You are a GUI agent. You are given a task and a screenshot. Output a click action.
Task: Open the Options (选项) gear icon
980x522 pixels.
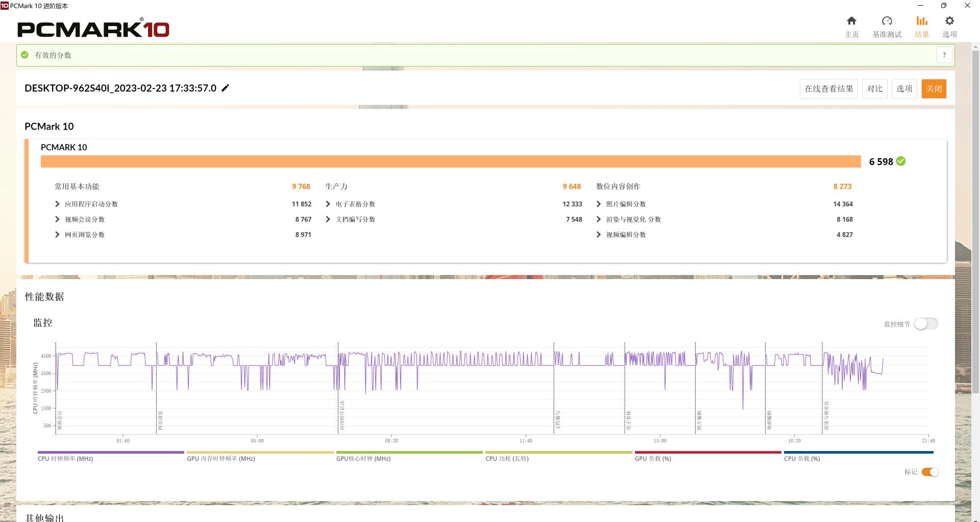(x=949, y=21)
